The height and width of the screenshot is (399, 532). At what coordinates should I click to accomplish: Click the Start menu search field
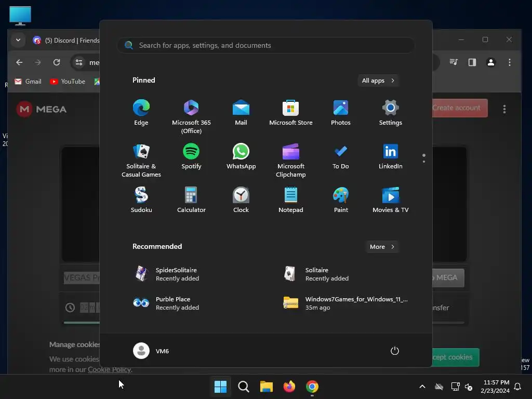265,45
